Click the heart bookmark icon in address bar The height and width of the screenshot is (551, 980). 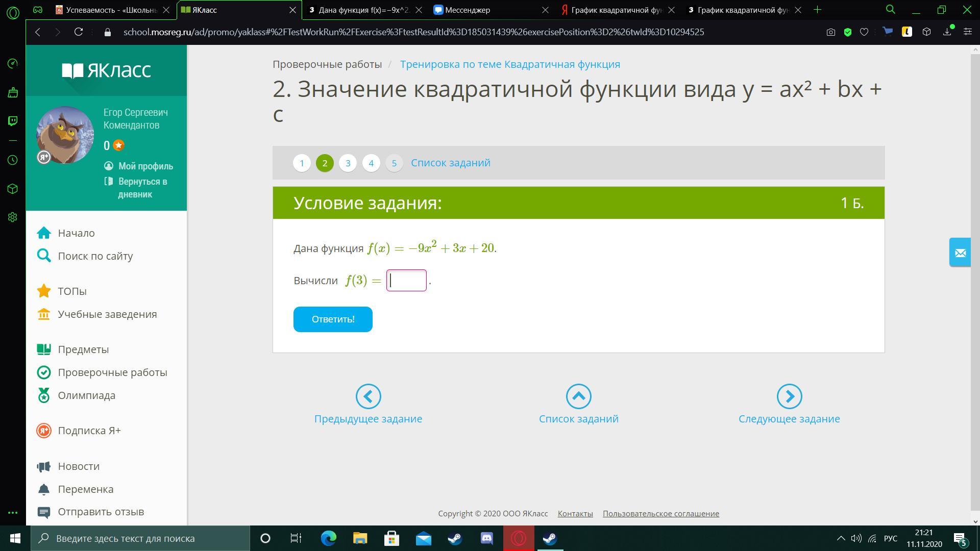tap(864, 32)
